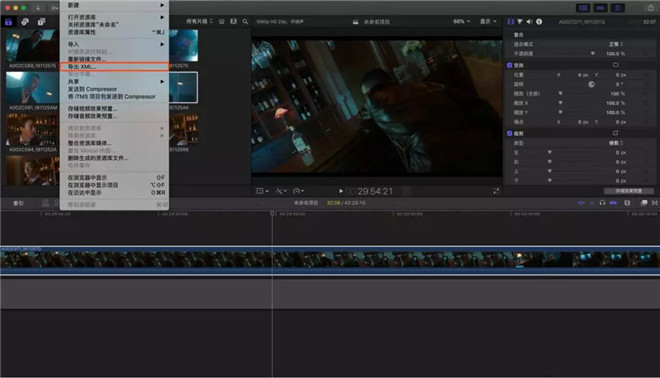This screenshot has width=660, height=378.
Task: Open the color inspector icon
Action: (x=520, y=21)
